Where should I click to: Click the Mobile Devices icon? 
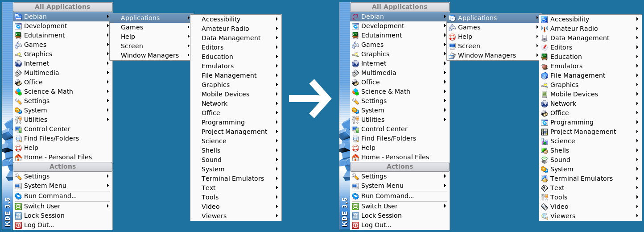tap(544, 94)
